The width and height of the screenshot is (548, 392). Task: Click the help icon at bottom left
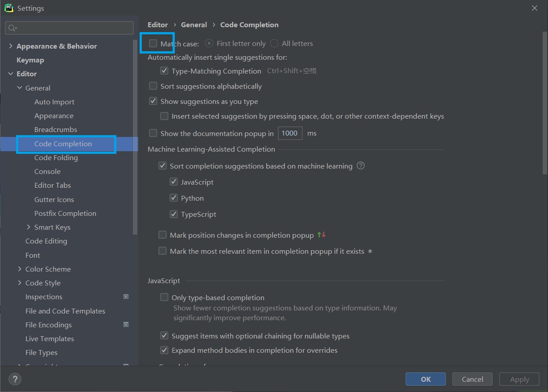(15, 379)
